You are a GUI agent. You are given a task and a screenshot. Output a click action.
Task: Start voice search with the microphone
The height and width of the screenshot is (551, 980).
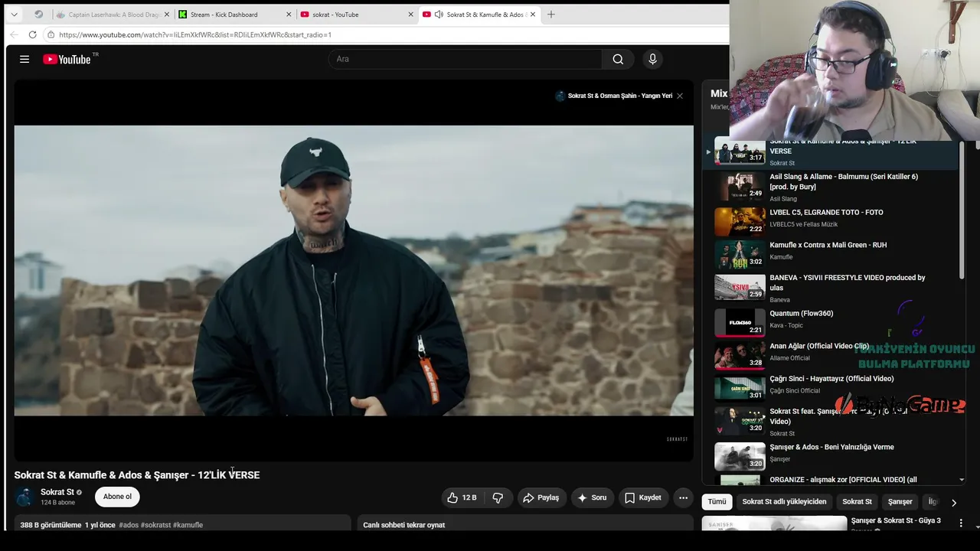(x=652, y=59)
